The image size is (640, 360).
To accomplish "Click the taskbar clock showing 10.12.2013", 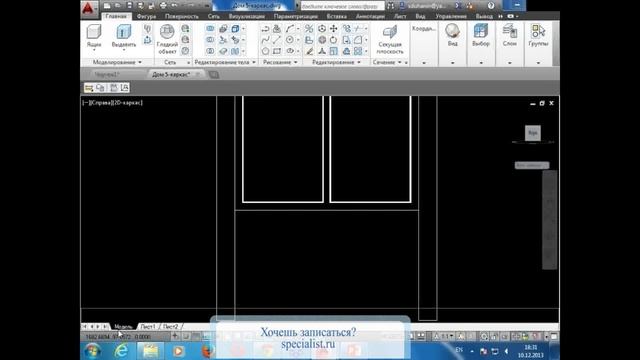I will (531, 351).
